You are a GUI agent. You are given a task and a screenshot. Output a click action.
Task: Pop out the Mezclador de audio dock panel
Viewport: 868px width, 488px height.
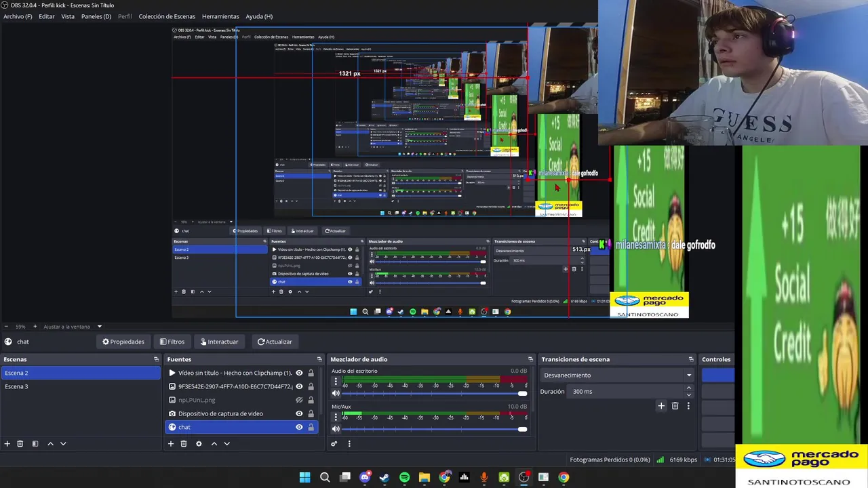click(530, 359)
